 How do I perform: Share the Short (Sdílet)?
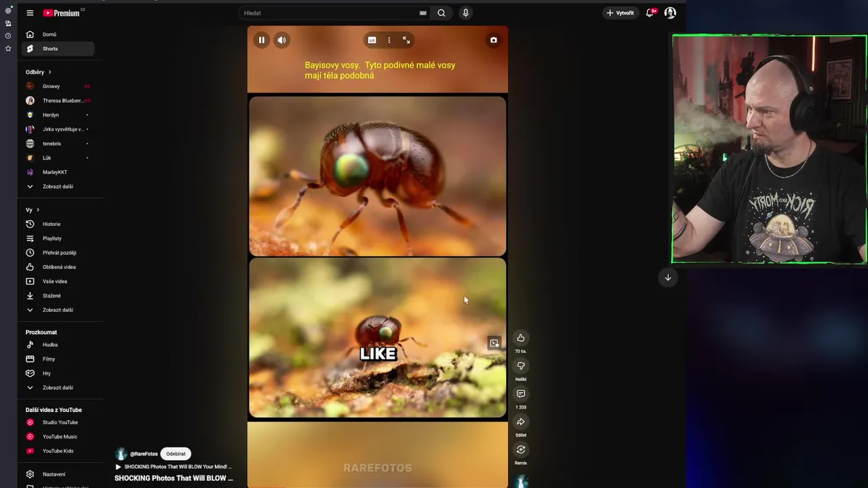pos(521,422)
